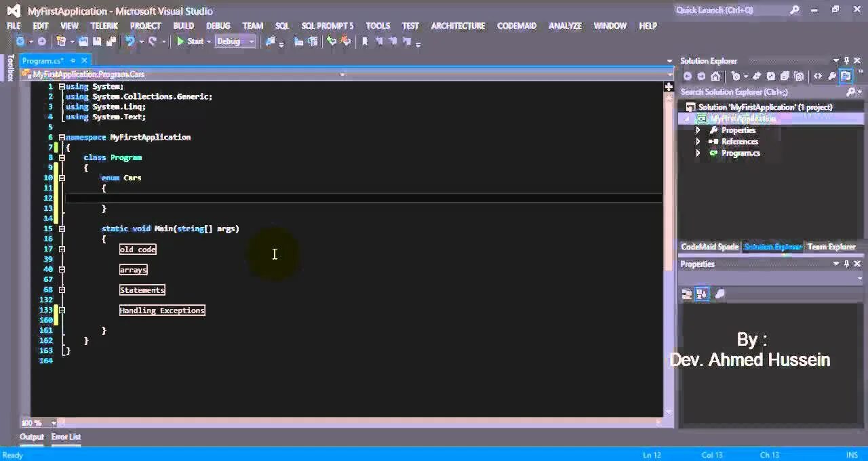Click the Solution Explorer Refresh icon
The width and height of the screenshot is (868, 461).
coord(771,77)
